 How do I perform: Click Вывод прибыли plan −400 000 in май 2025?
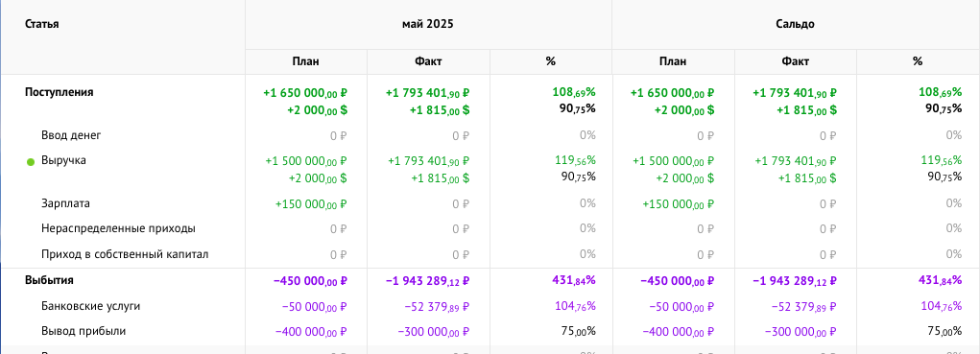[x=311, y=332]
